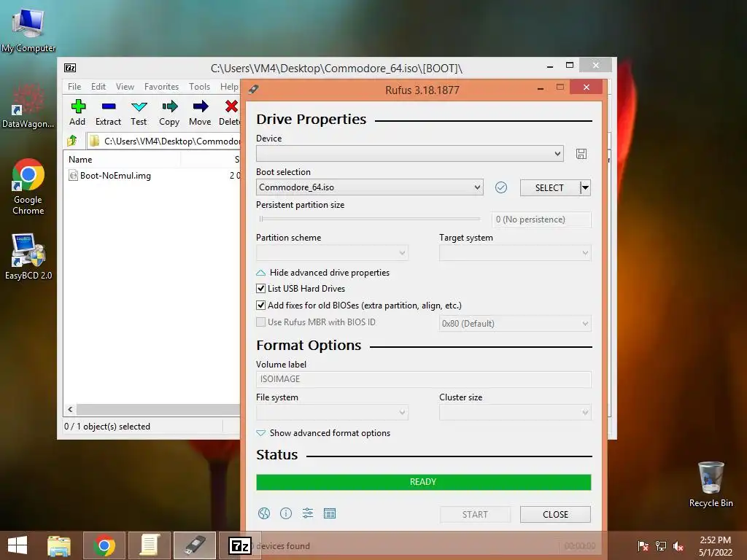Uncheck List USB Hard Drives
Viewport: 747px width, 560px height.
click(x=260, y=289)
